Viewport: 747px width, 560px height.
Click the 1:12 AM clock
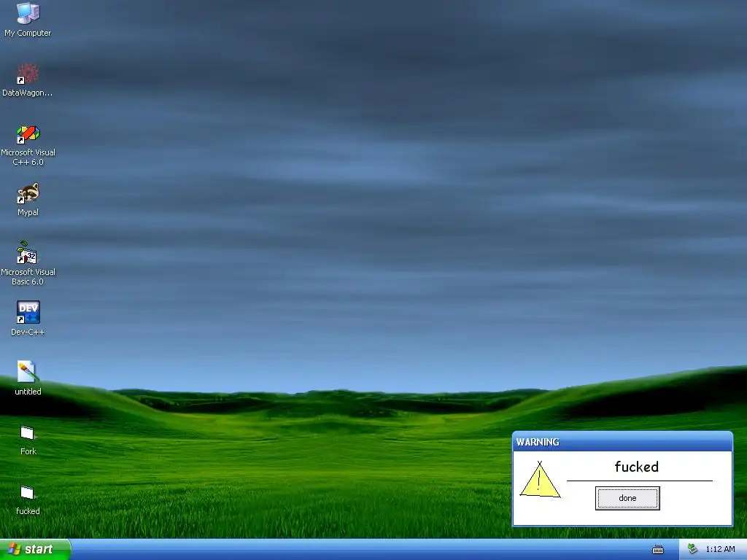pyautogui.click(x=720, y=549)
